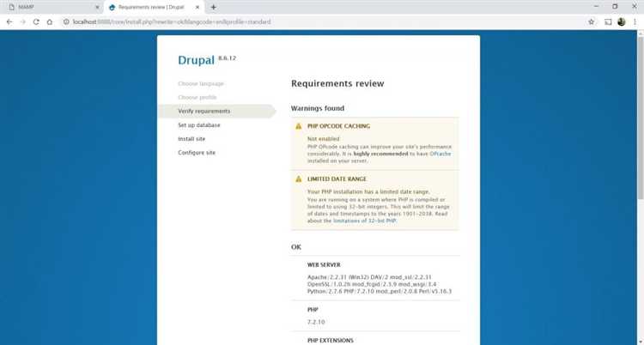644x345 pixels.
Task: Click the Configure site step
Action: (x=197, y=153)
